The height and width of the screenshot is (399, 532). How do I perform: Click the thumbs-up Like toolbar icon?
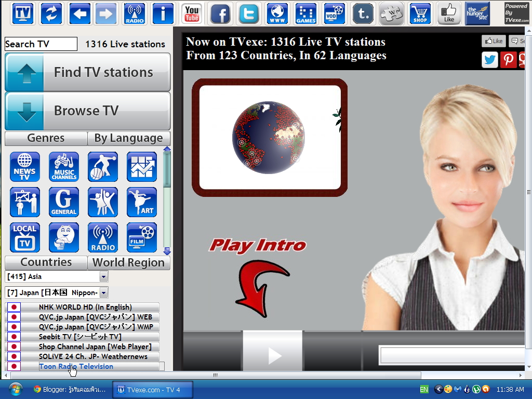pyautogui.click(x=449, y=14)
